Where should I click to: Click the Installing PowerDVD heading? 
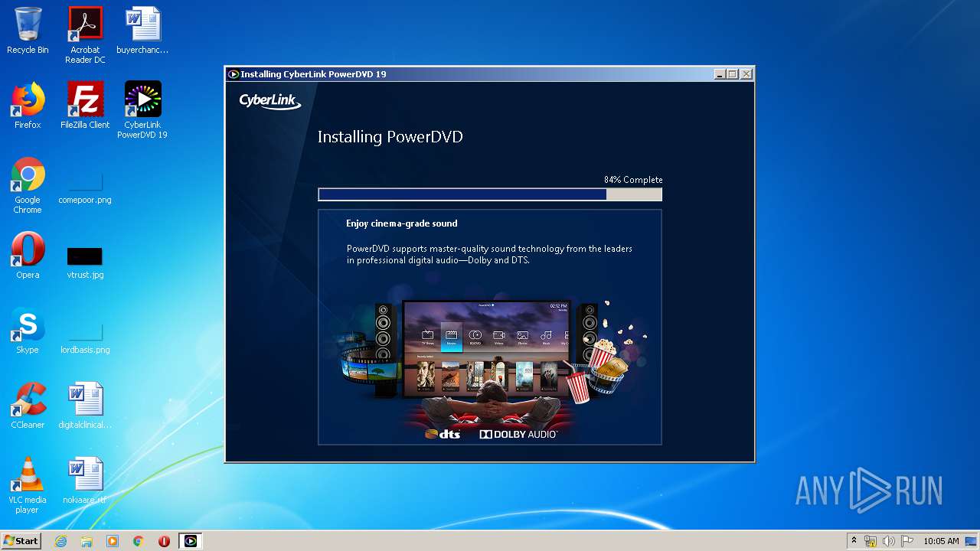tap(390, 137)
